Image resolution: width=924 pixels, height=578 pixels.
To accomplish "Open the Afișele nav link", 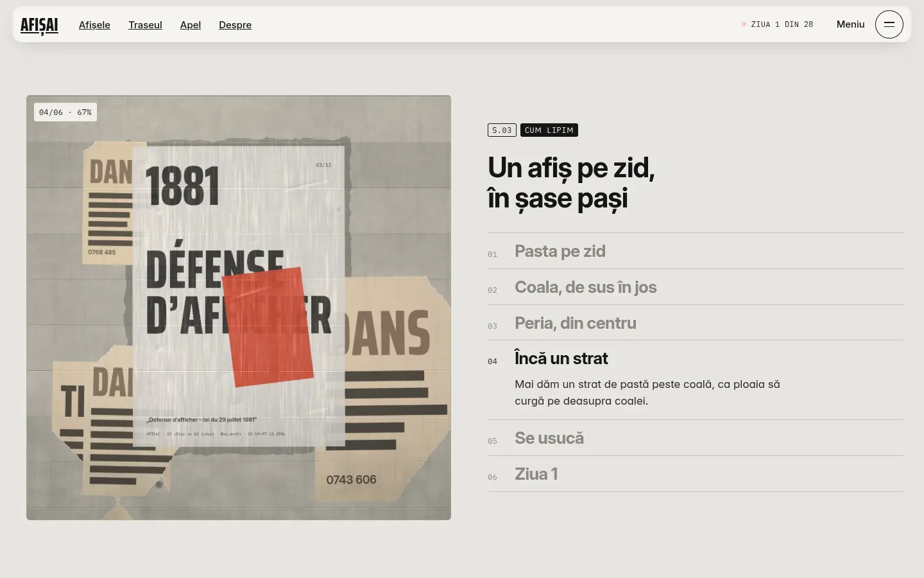I will pos(94,25).
